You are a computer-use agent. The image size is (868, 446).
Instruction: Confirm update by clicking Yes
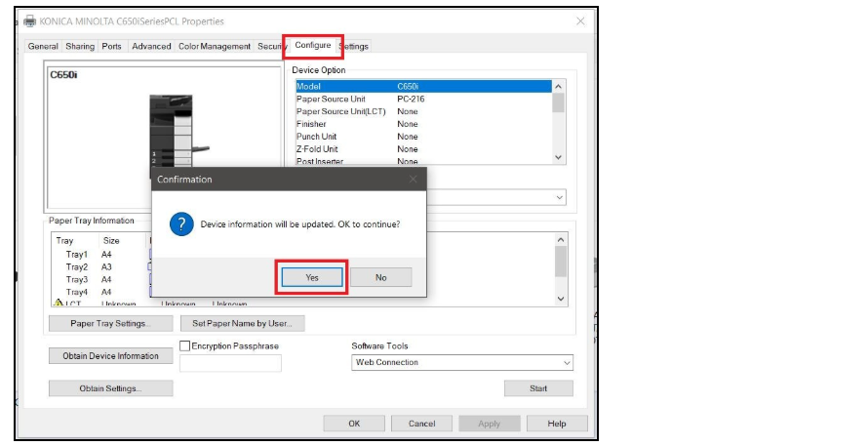(x=312, y=277)
